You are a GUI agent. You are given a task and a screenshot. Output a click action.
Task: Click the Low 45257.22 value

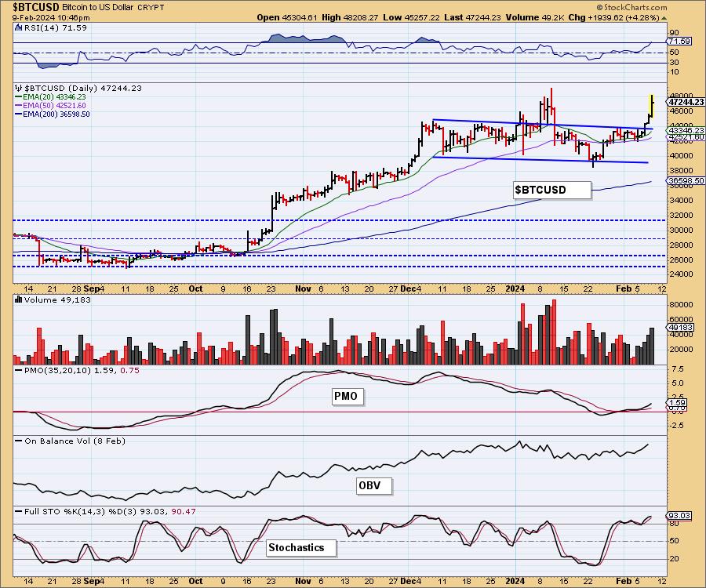[411, 17]
